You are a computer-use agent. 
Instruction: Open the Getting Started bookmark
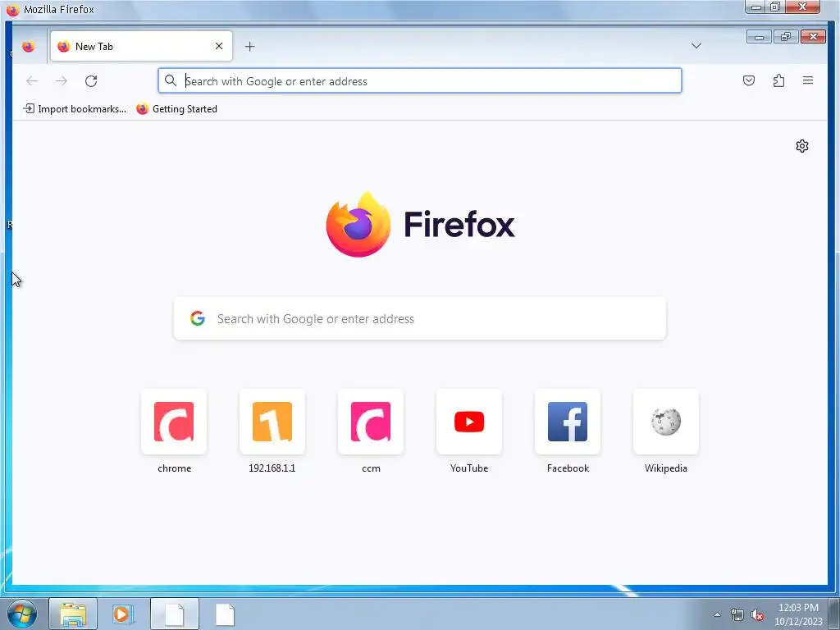click(x=177, y=109)
